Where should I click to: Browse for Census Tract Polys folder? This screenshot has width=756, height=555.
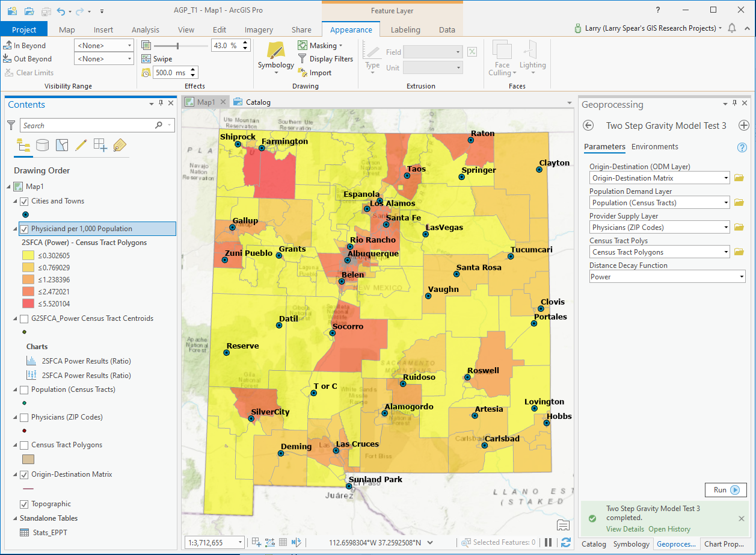(x=739, y=252)
